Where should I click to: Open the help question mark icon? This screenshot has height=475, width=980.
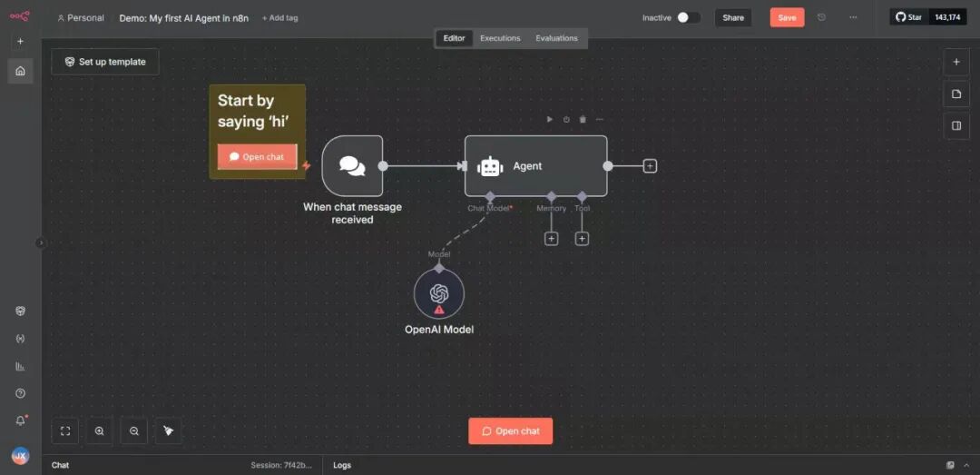coord(20,393)
